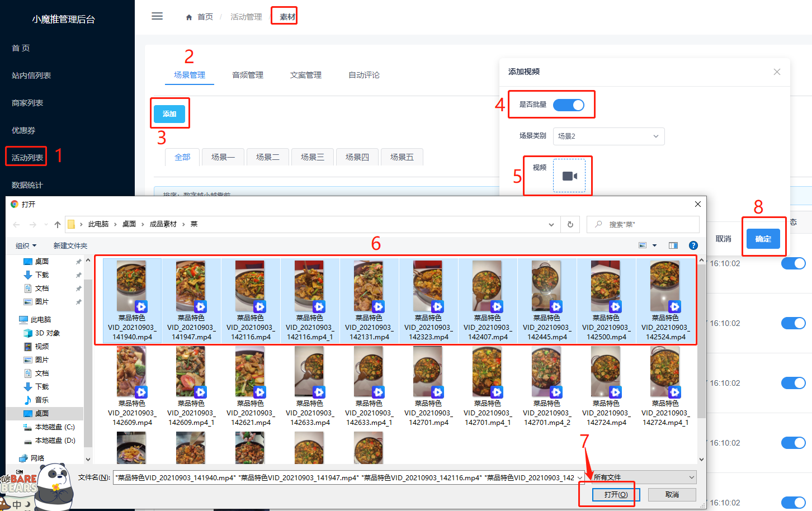Click the 打开(O) open button
Screen dimensions: 812x511
[x=615, y=495]
